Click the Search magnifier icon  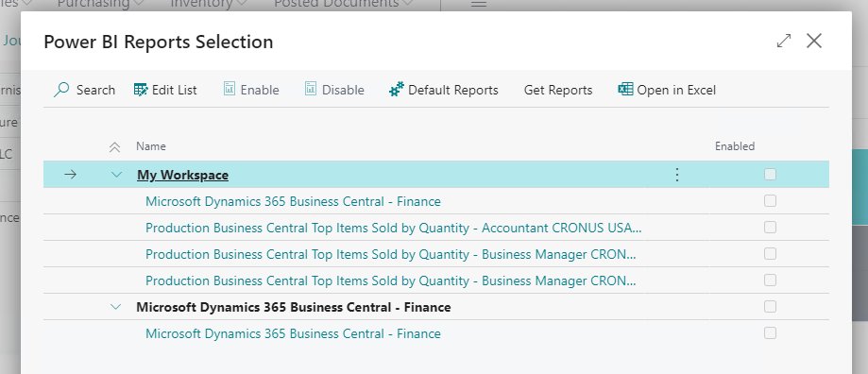(61, 90)
